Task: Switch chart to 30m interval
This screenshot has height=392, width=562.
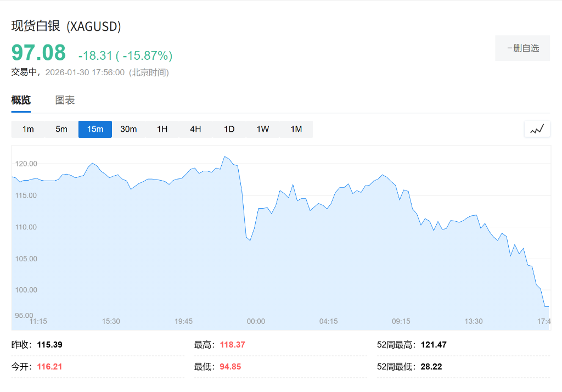Action: 128,129
